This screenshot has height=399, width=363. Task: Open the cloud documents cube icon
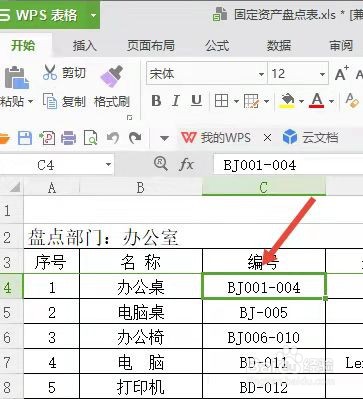[290, 137]
